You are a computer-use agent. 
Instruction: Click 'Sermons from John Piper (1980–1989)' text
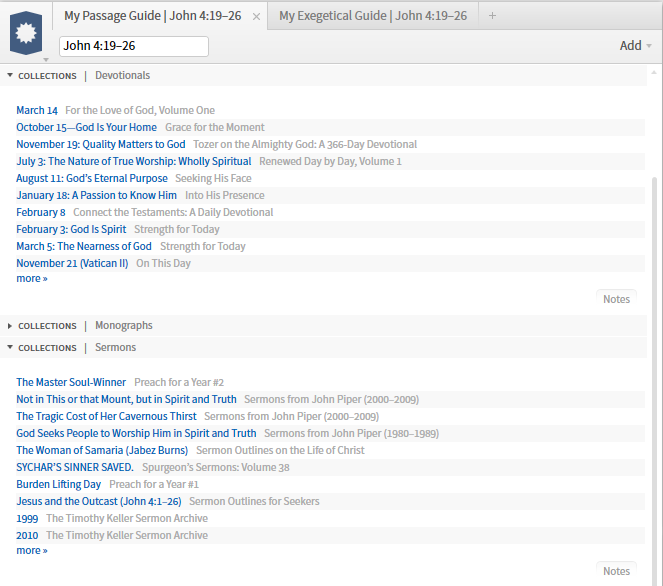[351, 433]
